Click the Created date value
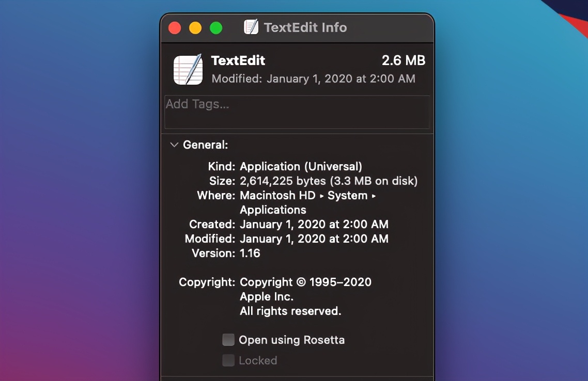This screenshot has height=381, width=588. (314, 225)
